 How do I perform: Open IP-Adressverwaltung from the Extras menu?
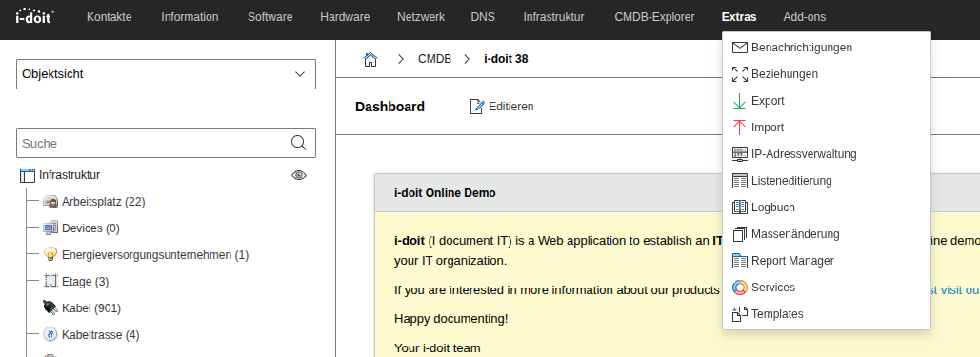click(x=827, y=154)
